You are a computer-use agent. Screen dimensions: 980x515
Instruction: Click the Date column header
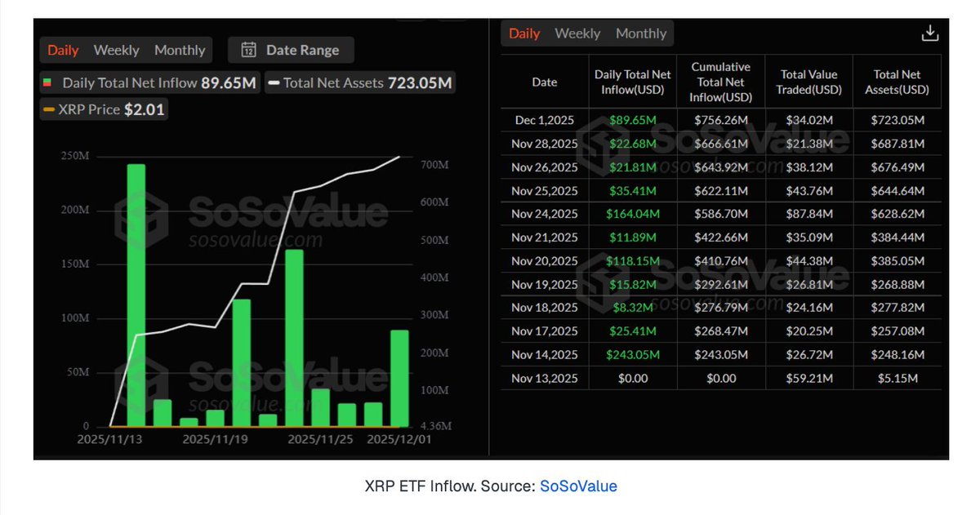[x=544, y=82]
